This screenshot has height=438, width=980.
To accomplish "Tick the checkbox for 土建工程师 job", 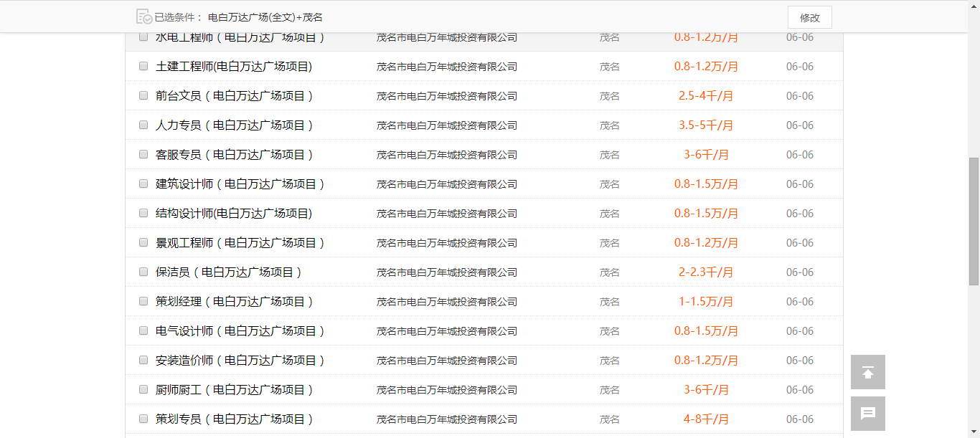I will pos(143,66).
